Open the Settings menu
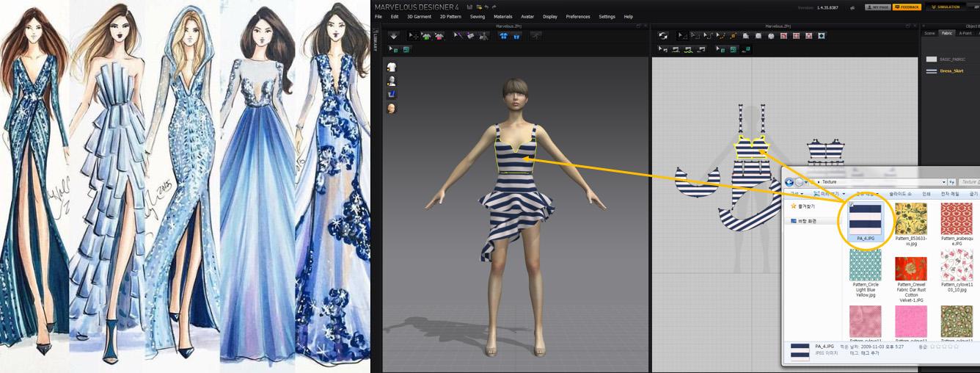980x373 pixels. [x=607, y=16]
